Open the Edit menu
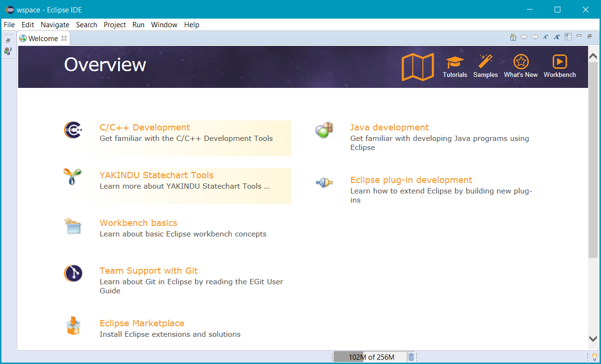 click(28, 25)
